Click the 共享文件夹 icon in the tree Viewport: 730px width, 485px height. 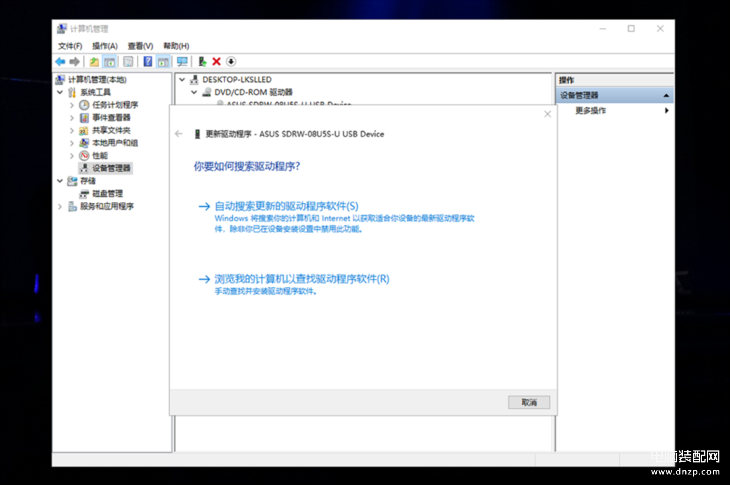84,130
